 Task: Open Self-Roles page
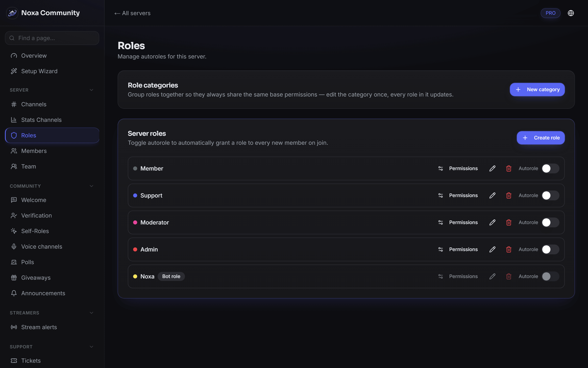(52, 231)
